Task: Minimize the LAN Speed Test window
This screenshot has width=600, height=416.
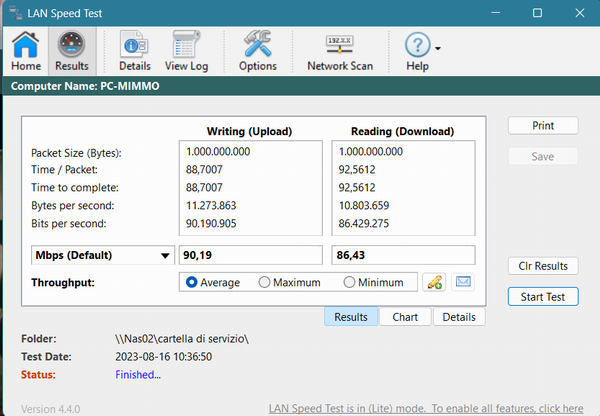Action: pyautogui.click(x=496, y=13)
